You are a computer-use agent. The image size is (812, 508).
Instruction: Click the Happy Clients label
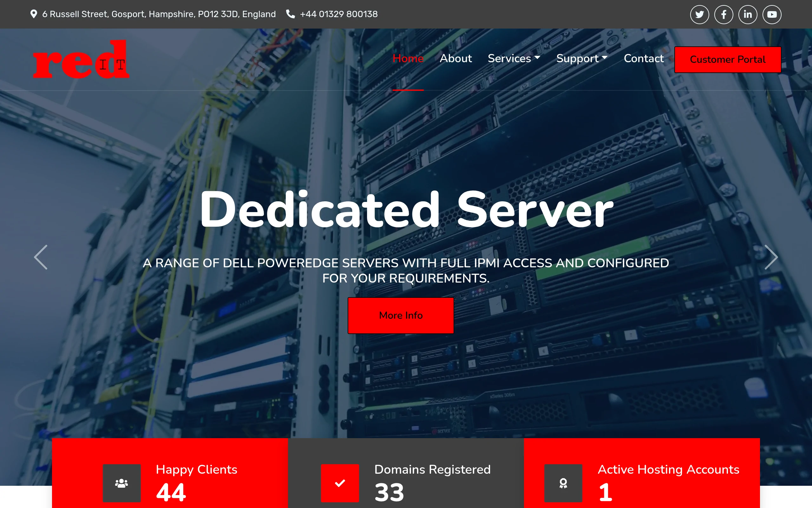(x=197, y=469)
